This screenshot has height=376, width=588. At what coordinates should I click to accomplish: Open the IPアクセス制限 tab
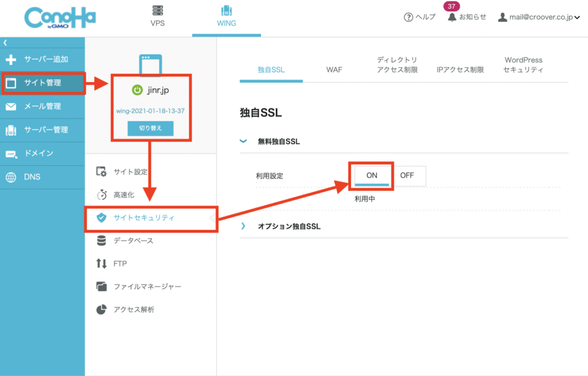click(460, 70)
